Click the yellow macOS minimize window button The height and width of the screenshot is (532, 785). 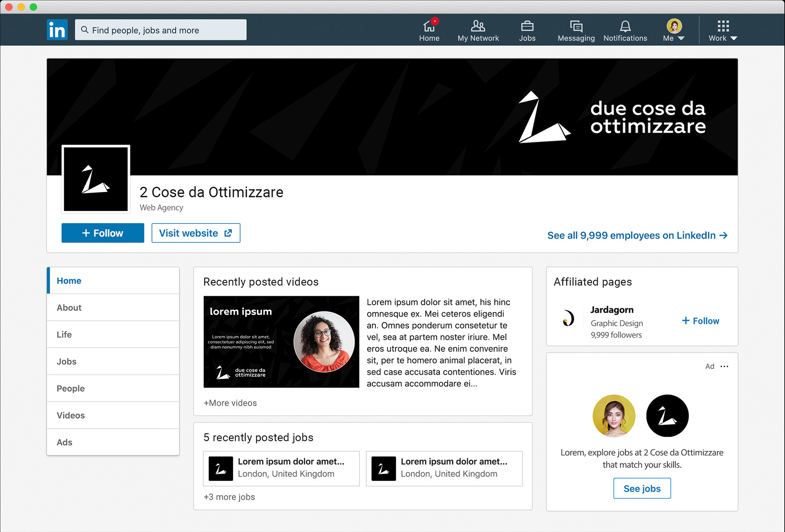pyautogui.click(x=21, y=7)
